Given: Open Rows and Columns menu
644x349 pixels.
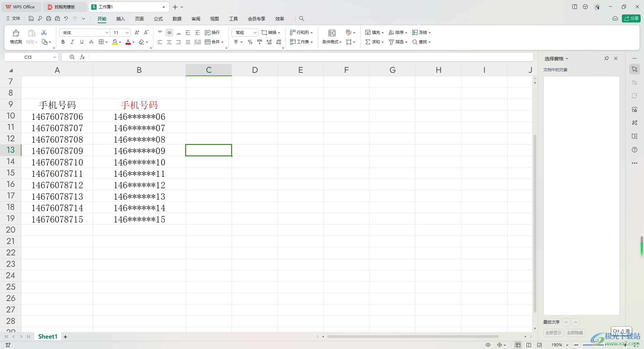Looking at the screenshot, I should 301,33.
